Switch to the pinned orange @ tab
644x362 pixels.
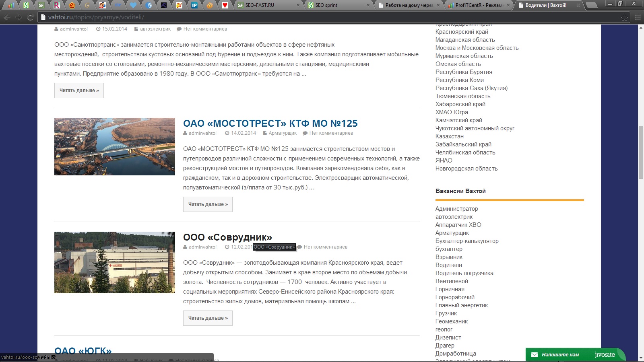[x=210, y=5]
